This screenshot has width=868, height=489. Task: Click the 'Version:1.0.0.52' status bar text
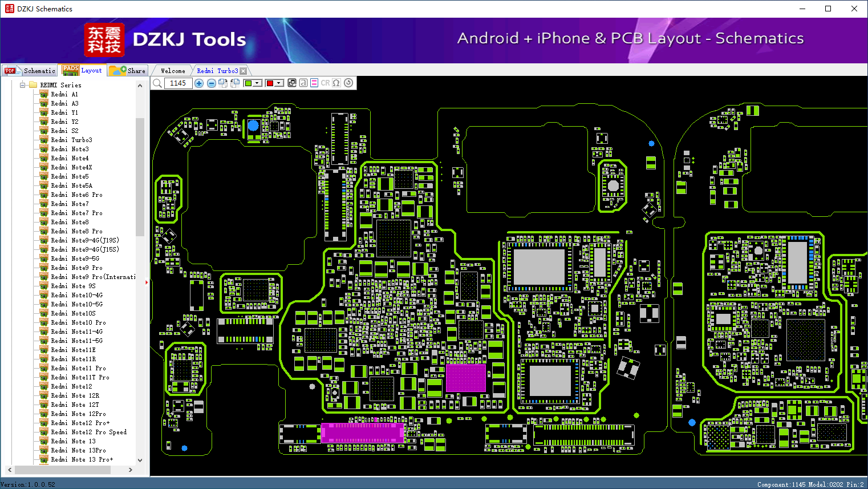28,484
